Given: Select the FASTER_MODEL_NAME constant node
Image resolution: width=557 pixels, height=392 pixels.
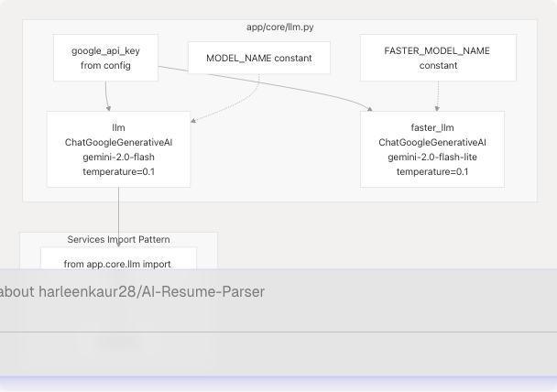Looking at the screenshot, I should pyautogui.click(x=437, y=58).
